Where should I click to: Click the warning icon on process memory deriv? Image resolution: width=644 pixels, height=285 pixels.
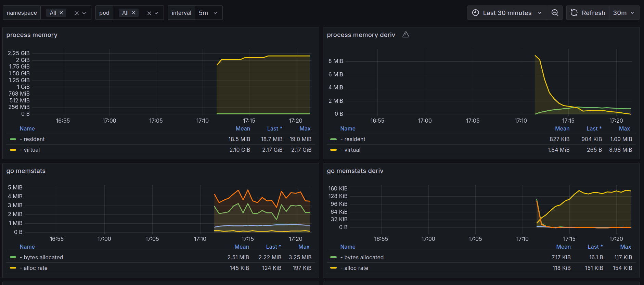click(x=406, y=35)
